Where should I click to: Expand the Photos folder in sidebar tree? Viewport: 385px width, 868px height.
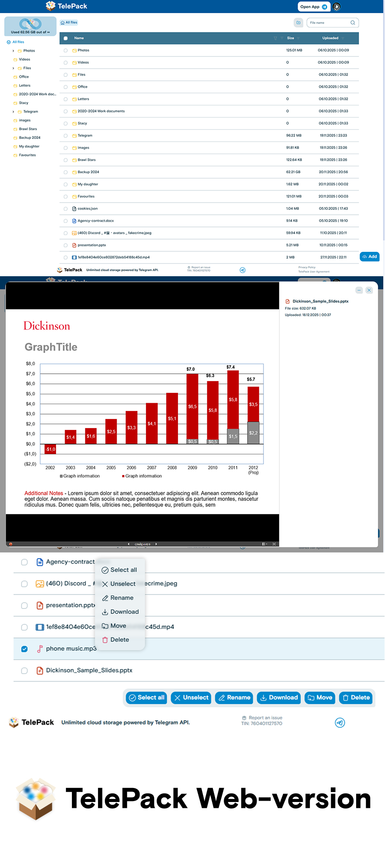[13, 51]
